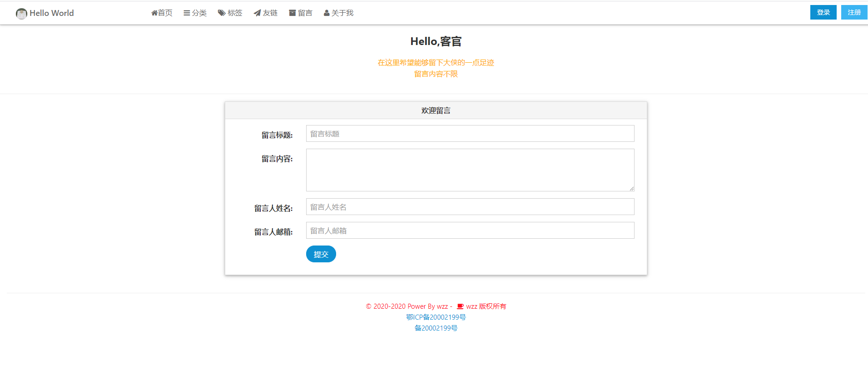Open the 分类 navigation item

195,13
